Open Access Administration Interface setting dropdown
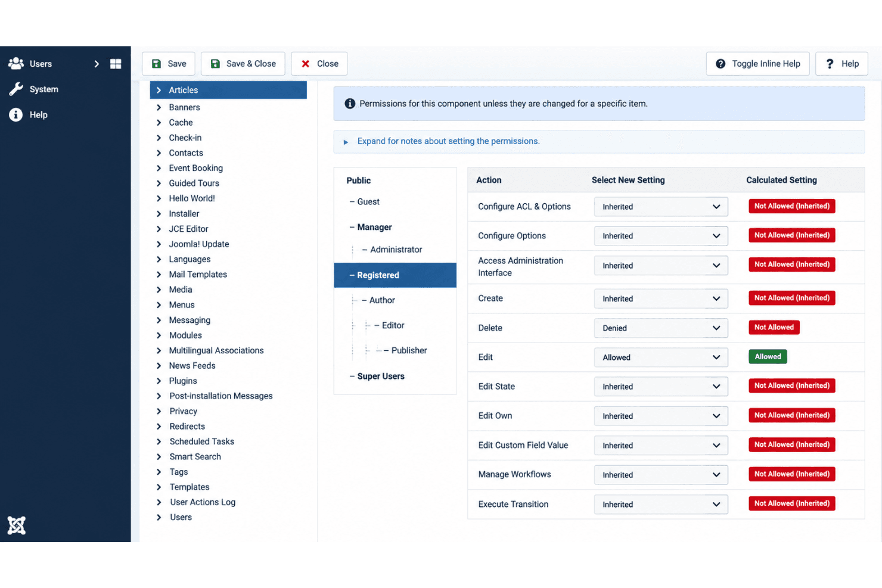This screenshot has width=882, height=588. coord(661,266)
